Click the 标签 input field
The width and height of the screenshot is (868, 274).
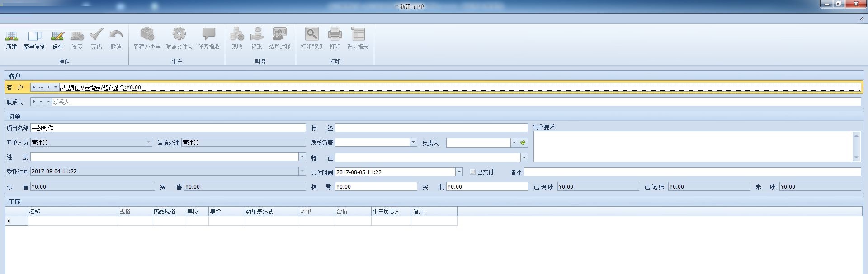431,128
